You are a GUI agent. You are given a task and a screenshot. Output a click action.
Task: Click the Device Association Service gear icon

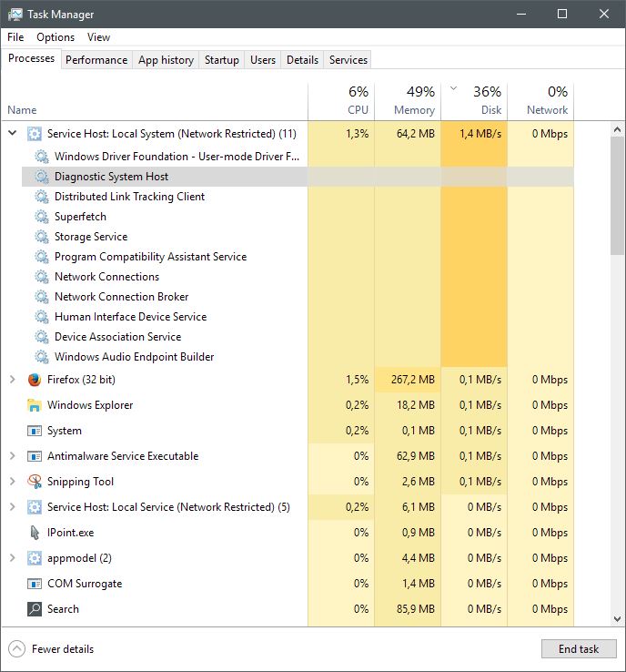pos(42,336)
